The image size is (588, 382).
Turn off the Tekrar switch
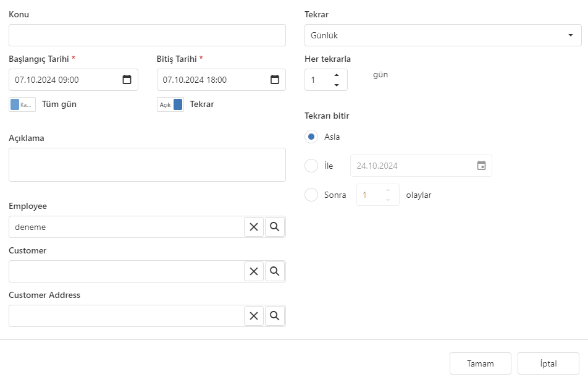tap(170, 104)
